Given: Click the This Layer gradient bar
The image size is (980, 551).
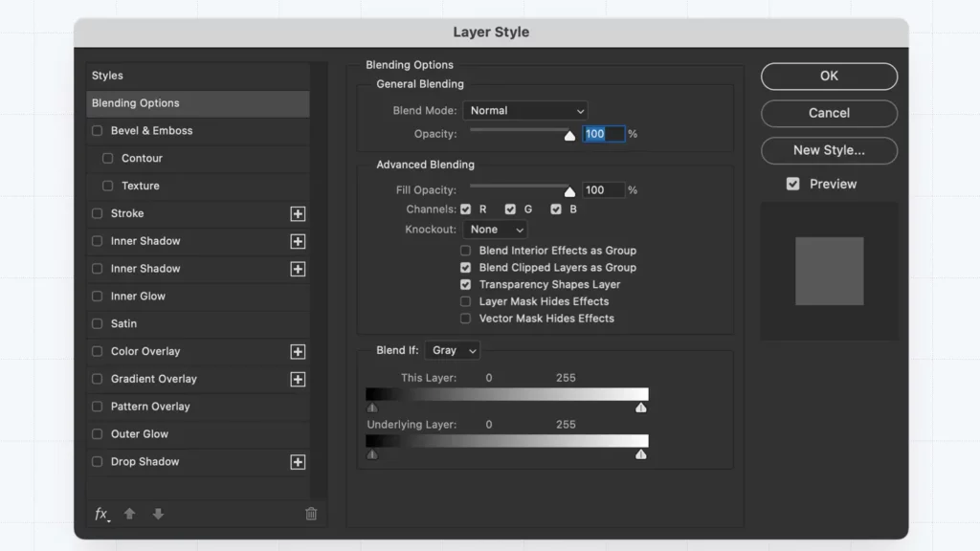Looking at the screenshot, I should 507,394.
